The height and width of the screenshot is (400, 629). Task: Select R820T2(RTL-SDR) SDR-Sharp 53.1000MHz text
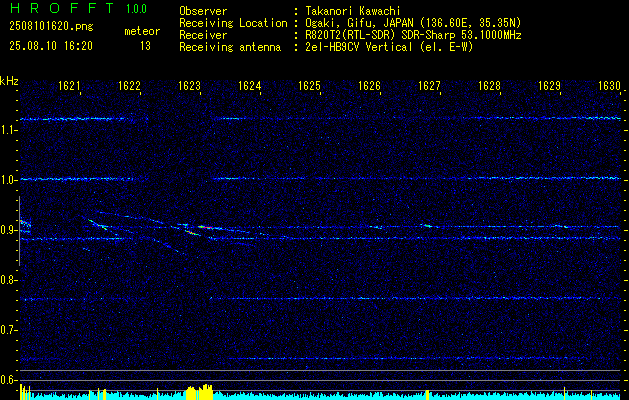tap(413, 35)
